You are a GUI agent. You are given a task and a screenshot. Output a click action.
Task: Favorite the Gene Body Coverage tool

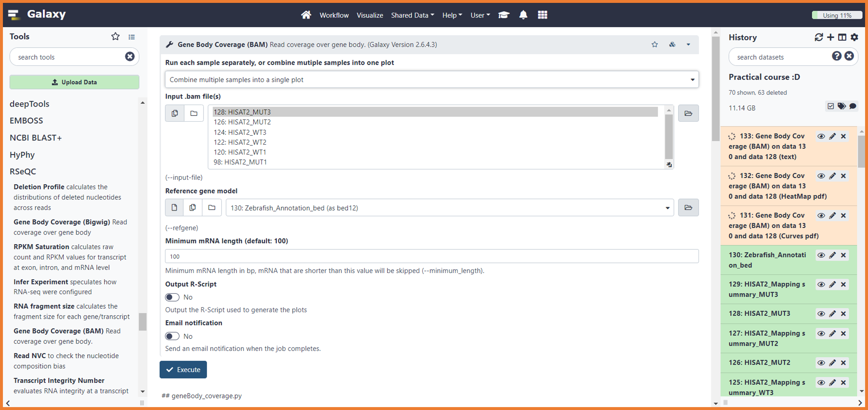point(654,45)
